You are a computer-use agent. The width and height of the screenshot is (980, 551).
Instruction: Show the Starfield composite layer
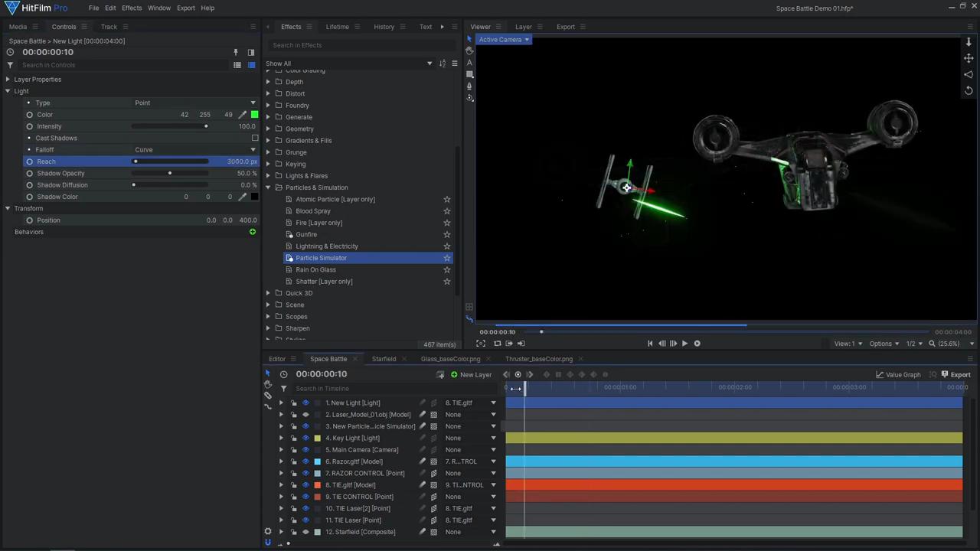point(305,532)
